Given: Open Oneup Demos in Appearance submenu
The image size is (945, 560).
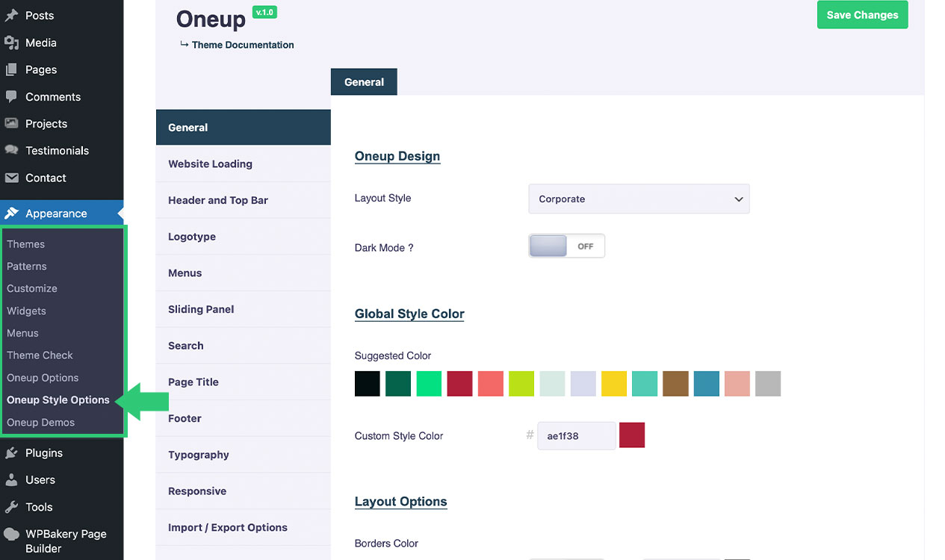Looking at the screenshot, I should [41, 423].
